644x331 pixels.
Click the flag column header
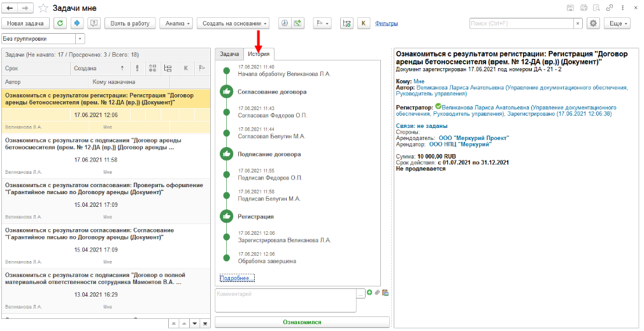tap(202, 68)
